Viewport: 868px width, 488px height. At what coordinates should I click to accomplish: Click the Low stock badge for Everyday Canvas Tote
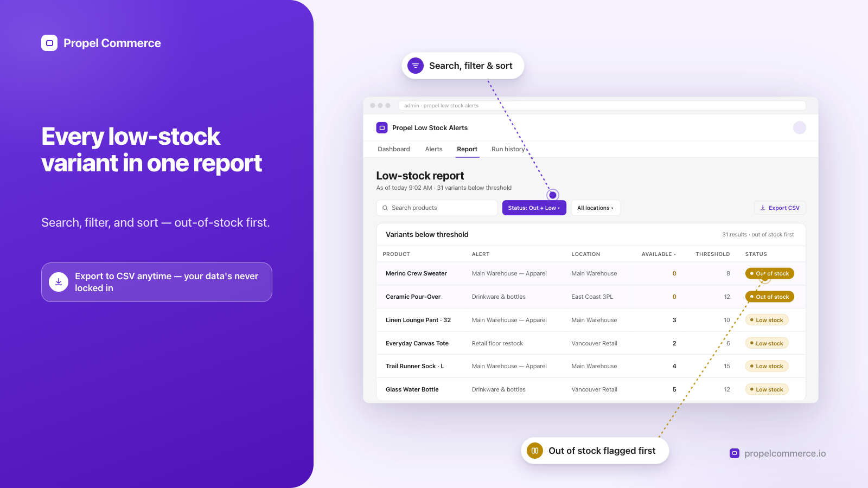point(767,343)
